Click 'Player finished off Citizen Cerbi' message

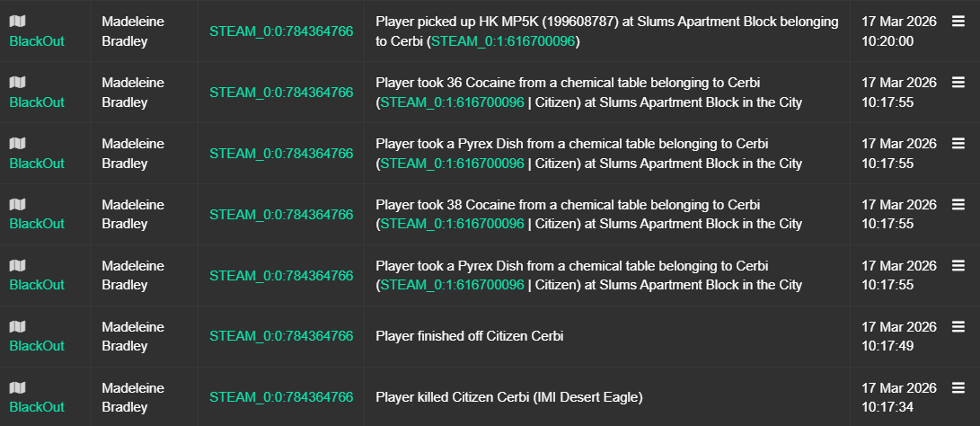(x=470, y=336)
